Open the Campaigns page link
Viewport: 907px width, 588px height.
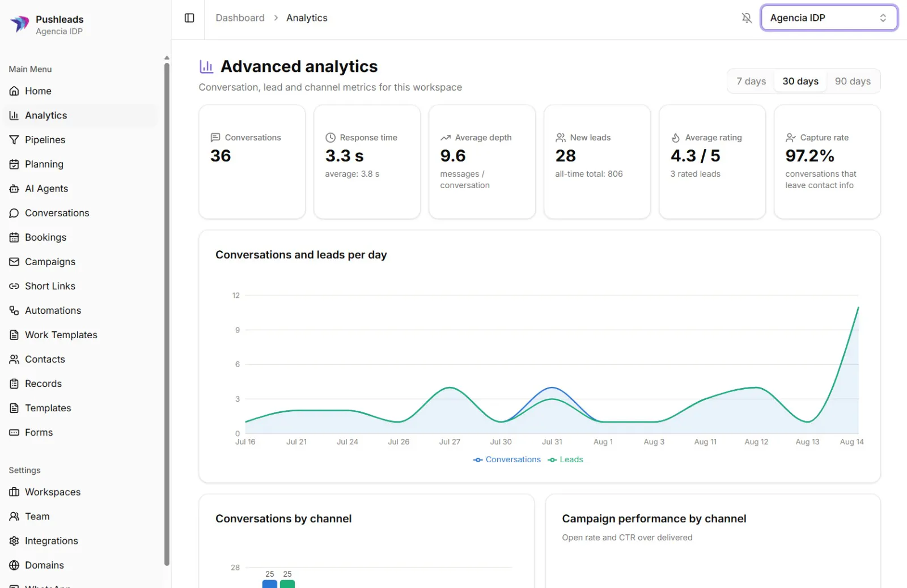click(x=80, y=262)
